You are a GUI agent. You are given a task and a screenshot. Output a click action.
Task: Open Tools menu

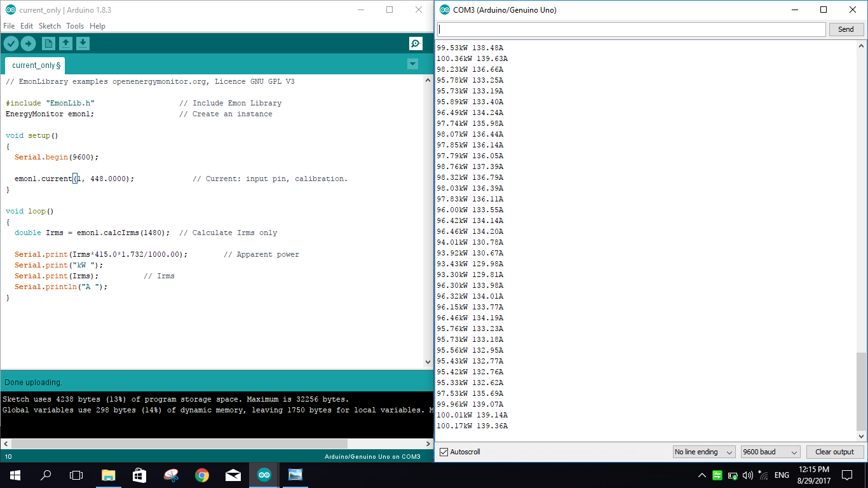click(75, 26)
